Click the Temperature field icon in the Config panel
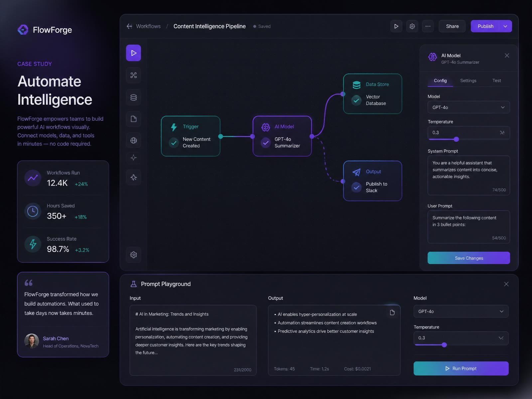532x399 pixels. tap(502, 133)
